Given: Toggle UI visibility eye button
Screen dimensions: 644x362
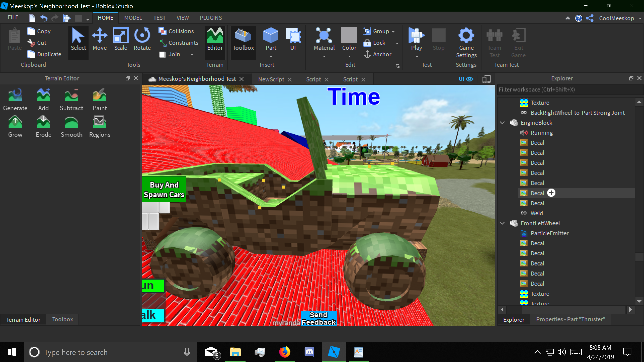Looking at the screenshot, I should pos(466,79).
